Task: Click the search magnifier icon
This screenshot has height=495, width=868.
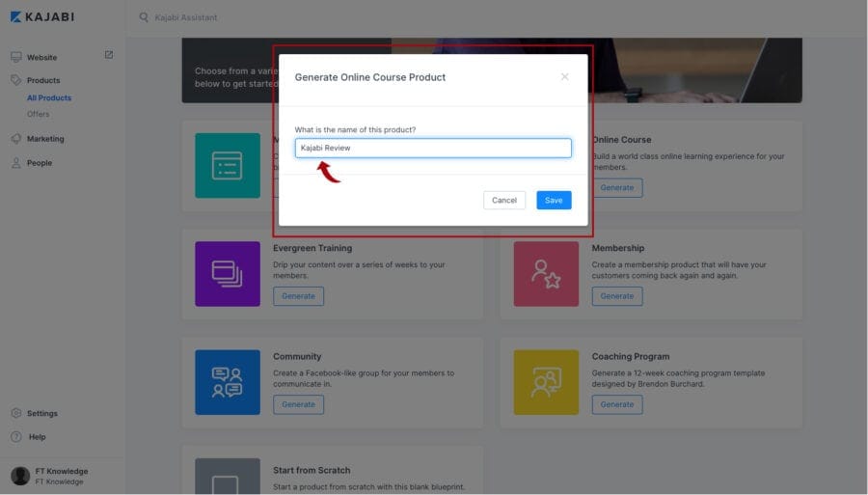Action: pyautogui.click(x=144, y=17)
